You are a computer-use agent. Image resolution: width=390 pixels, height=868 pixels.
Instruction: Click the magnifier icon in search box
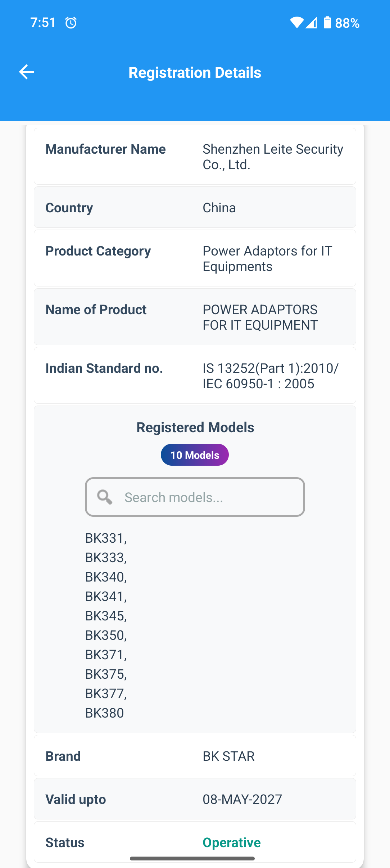(x=105, y=497)
